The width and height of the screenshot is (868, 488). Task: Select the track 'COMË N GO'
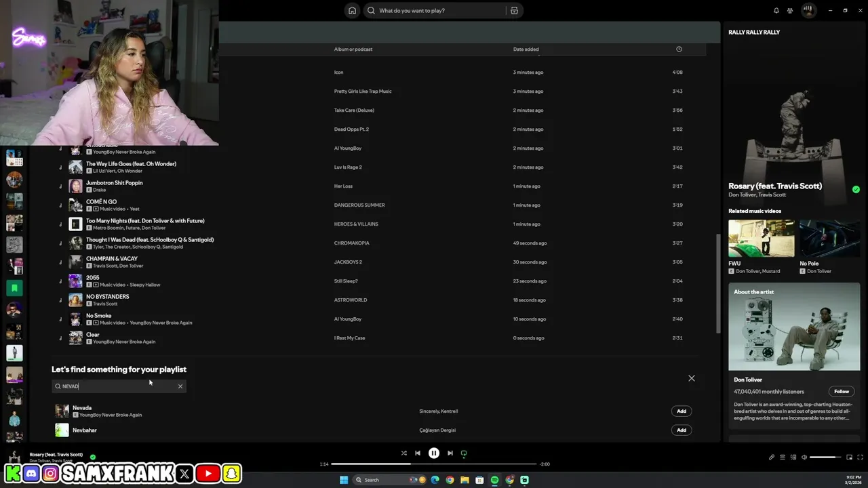pyautogui.click(x=101, y=202)
